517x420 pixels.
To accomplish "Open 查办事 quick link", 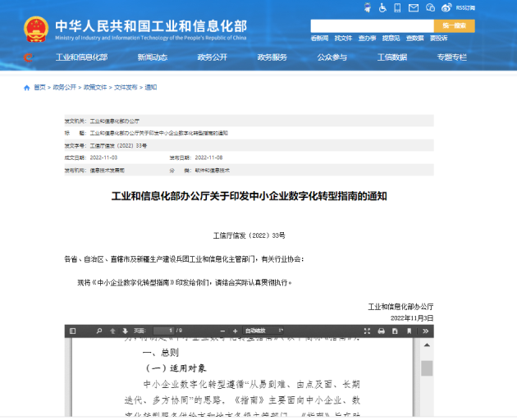I will (x=368, y=39).
